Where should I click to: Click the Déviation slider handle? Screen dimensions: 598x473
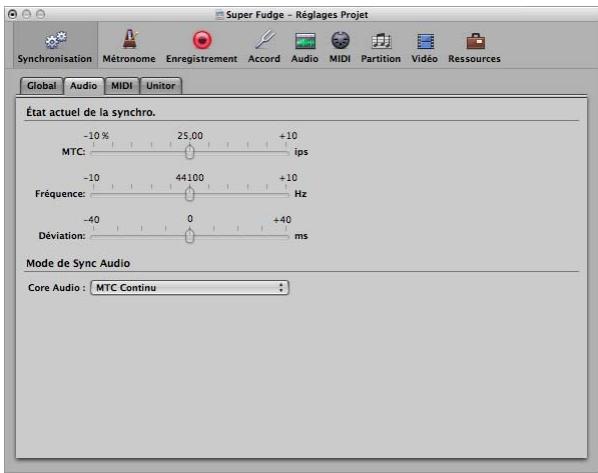[190, 236]
